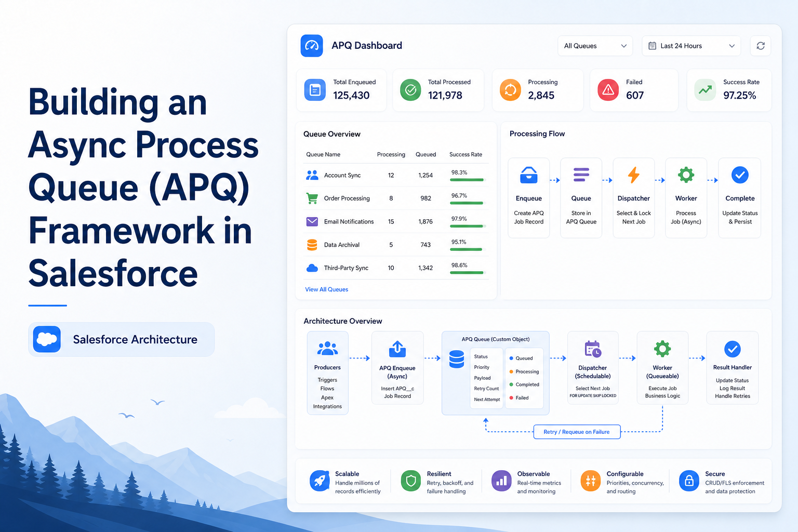The image size is (798, 532).
Task: Open the View All Queues link
Action: [327, 289]
